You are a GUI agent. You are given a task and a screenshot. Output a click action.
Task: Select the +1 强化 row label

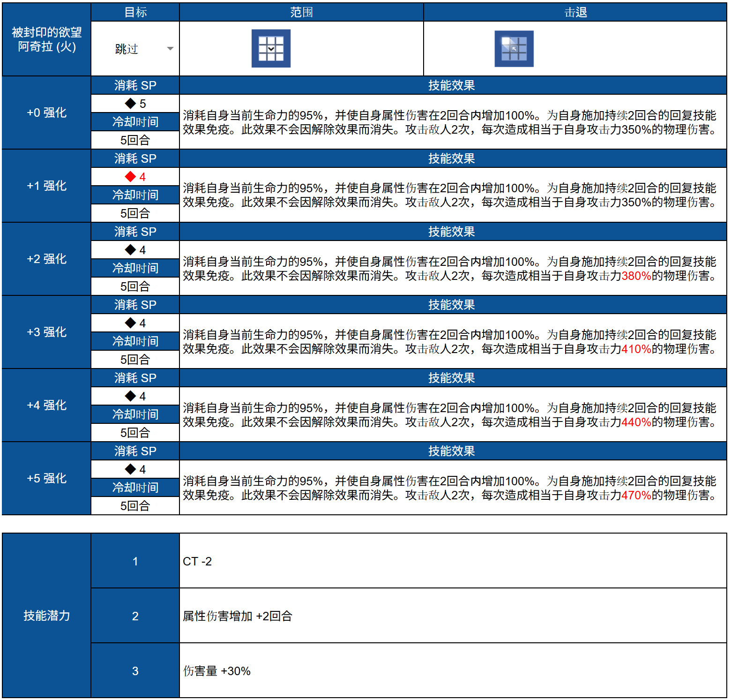click(x=46, y=186)
